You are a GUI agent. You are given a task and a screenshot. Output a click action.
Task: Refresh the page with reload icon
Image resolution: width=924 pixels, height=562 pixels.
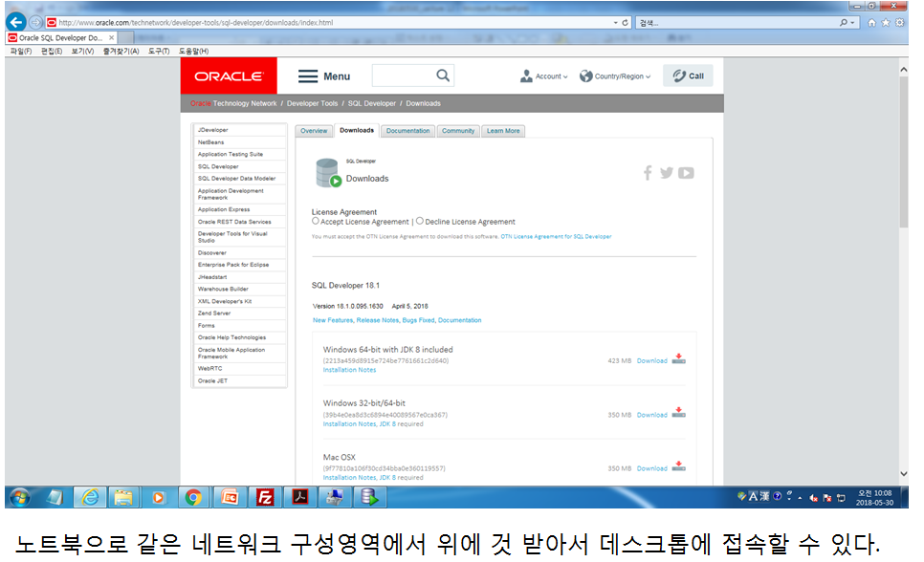pos(625,22)
